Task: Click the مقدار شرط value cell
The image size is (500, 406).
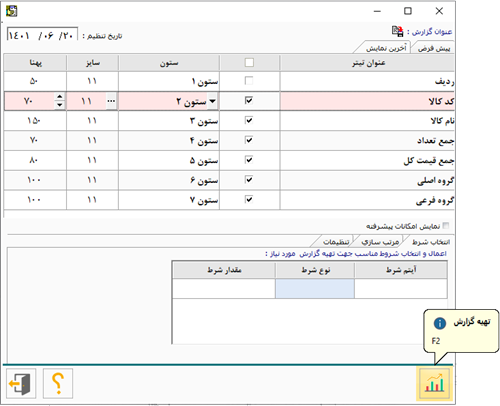Action: click(224, 288)
